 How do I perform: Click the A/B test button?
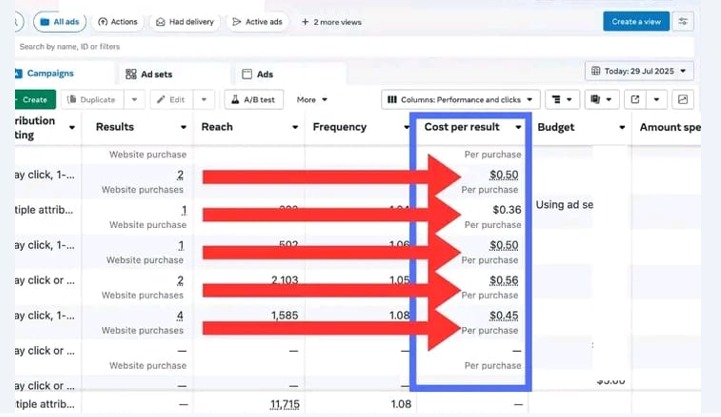pyautogui.click(x=254, y=99)
